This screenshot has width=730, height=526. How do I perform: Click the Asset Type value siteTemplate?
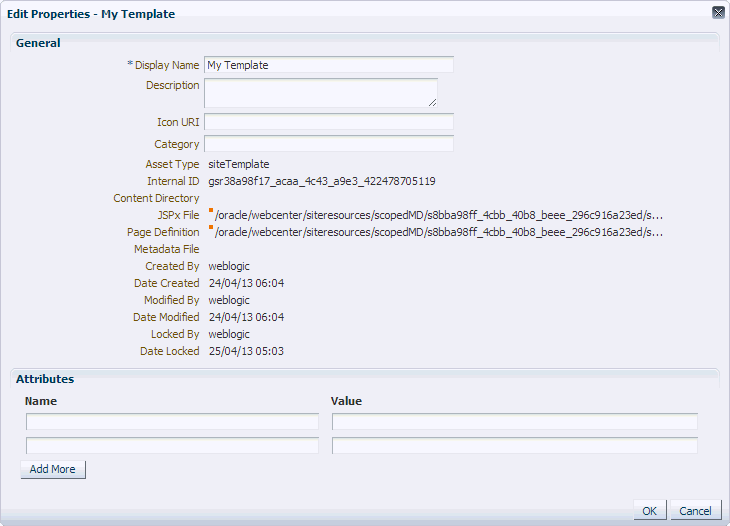[x=239, y=164]
